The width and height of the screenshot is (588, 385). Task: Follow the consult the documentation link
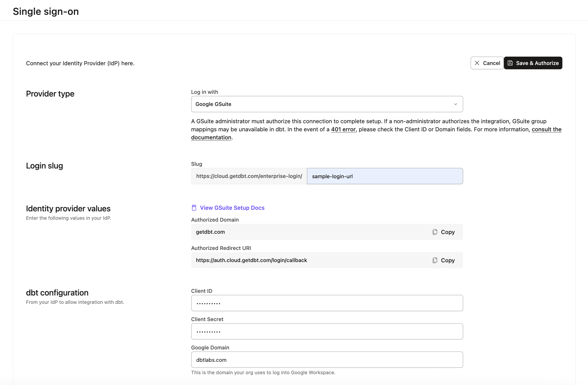pyautogui.click(x=546, y=129)
